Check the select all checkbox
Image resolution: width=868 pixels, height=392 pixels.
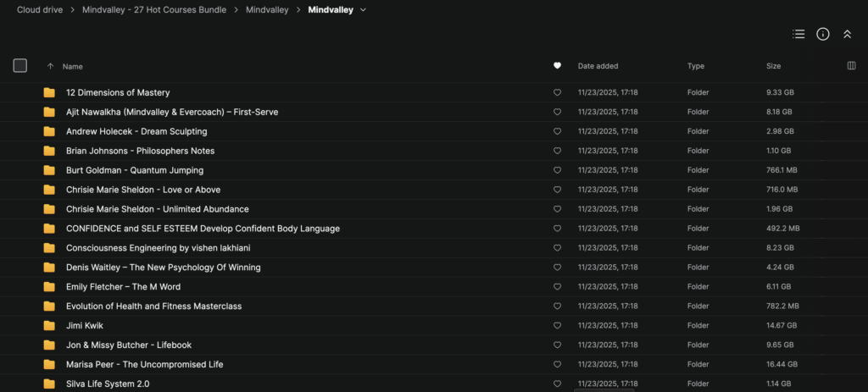pyautogui.click(x=20, y=66)
